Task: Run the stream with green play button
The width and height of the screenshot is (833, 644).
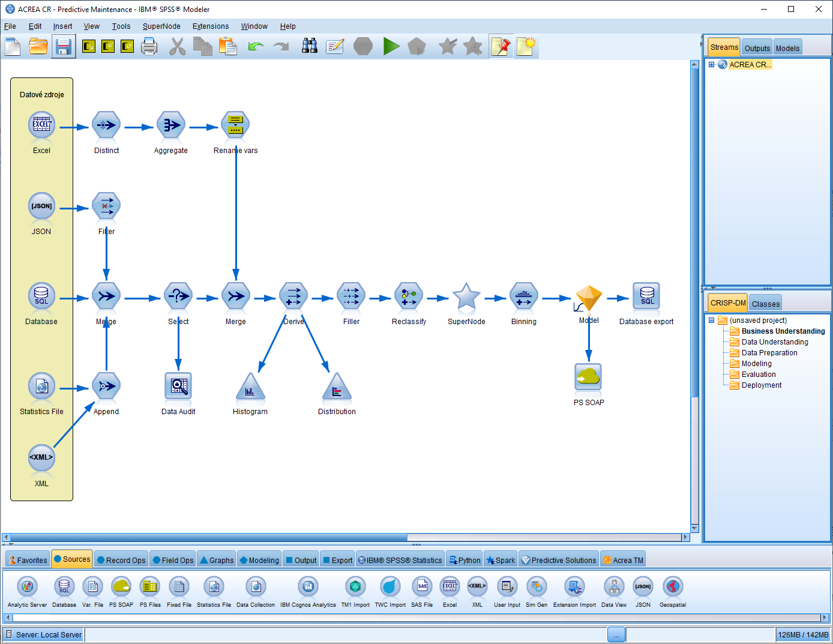Action: pos(391,46)
